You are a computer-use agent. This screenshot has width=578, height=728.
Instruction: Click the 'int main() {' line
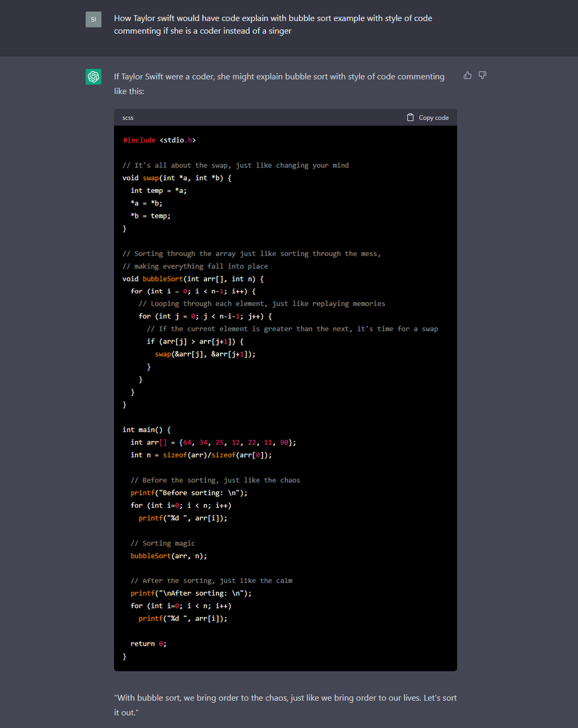pos(147,430)
